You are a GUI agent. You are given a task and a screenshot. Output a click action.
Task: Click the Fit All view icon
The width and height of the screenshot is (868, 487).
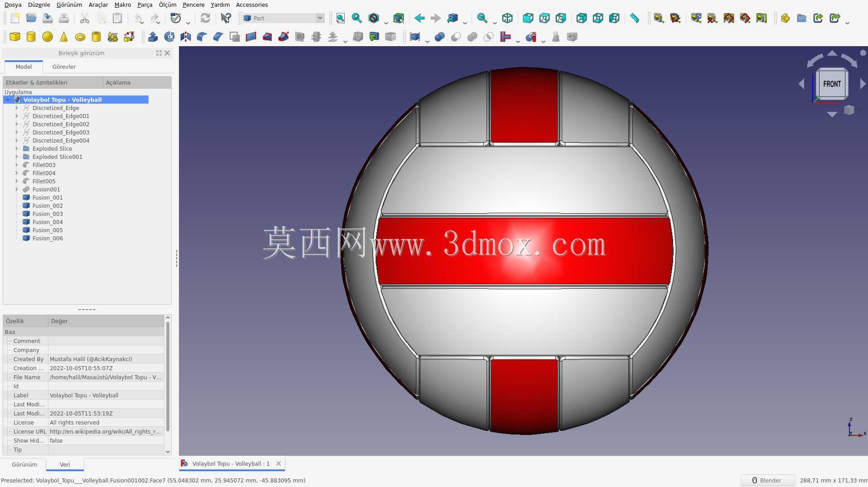pos(341,18)
